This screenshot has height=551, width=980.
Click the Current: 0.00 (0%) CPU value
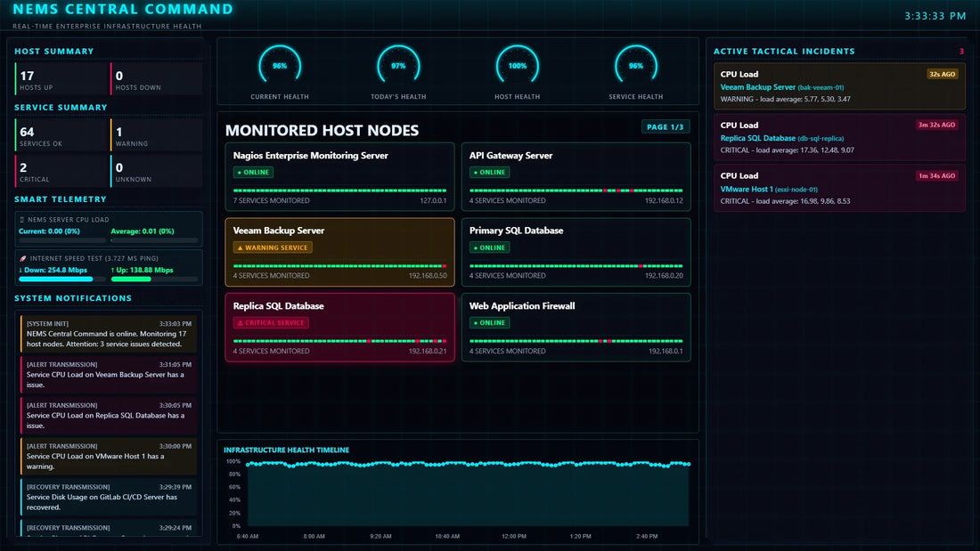click(49, 231)
